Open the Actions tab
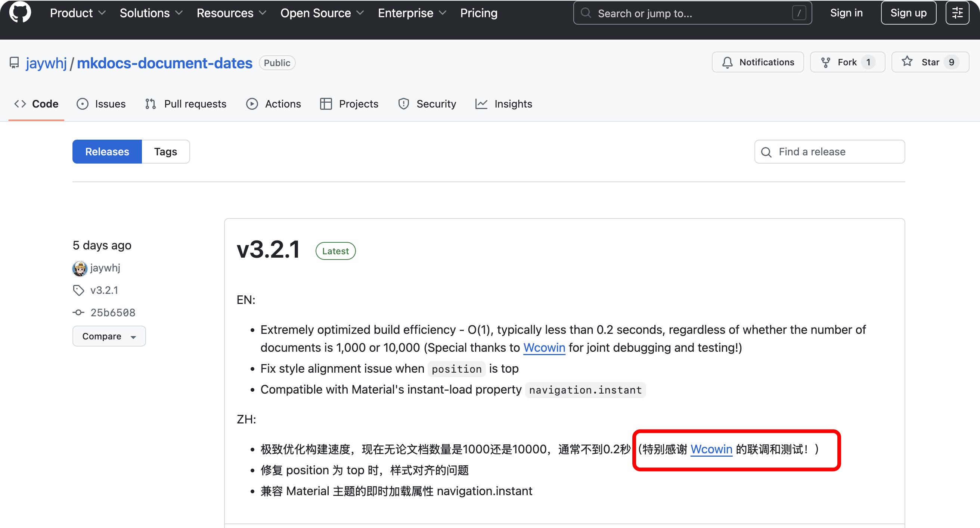This screenshot has width=980, height=528. tap(273, 104)
